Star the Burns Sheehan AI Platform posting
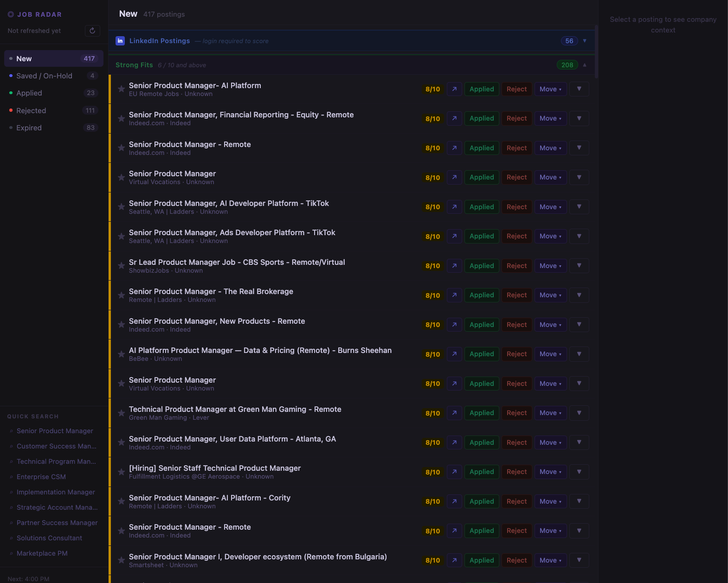This screenshot has width=728, height=583. pos(121,354)
